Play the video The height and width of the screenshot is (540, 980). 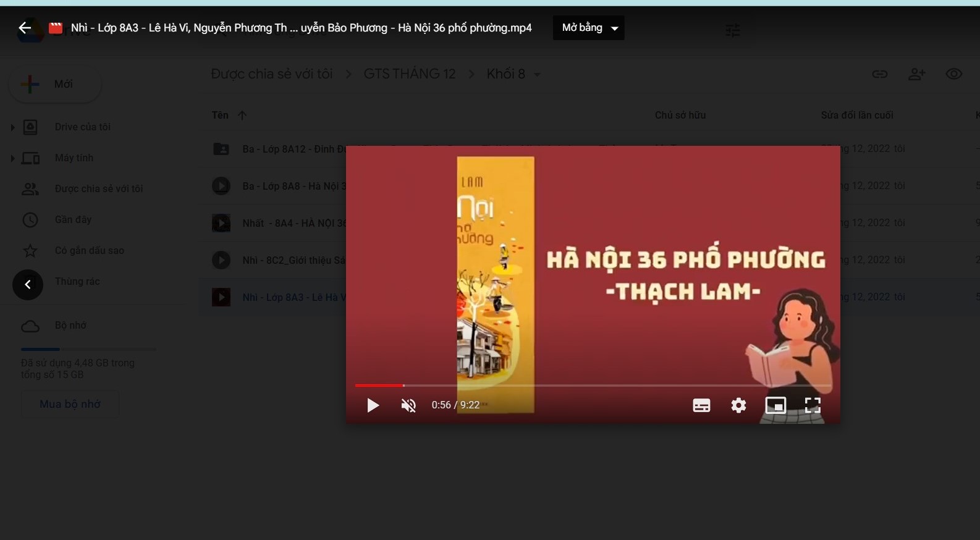(x=373, y=405)
